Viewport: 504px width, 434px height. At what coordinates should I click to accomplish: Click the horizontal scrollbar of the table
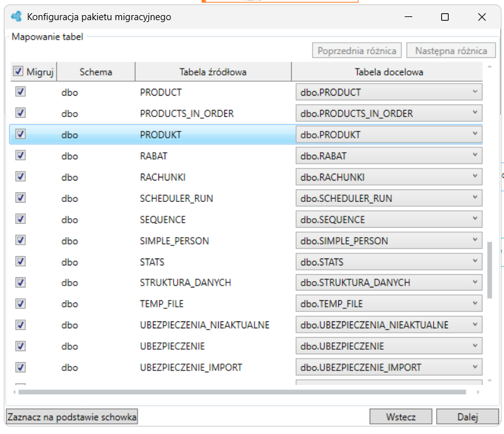(x=243, y=392)
